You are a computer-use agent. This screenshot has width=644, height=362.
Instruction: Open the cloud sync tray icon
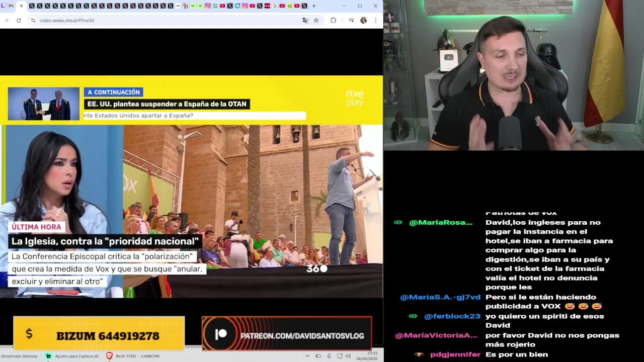click(318, 356)
